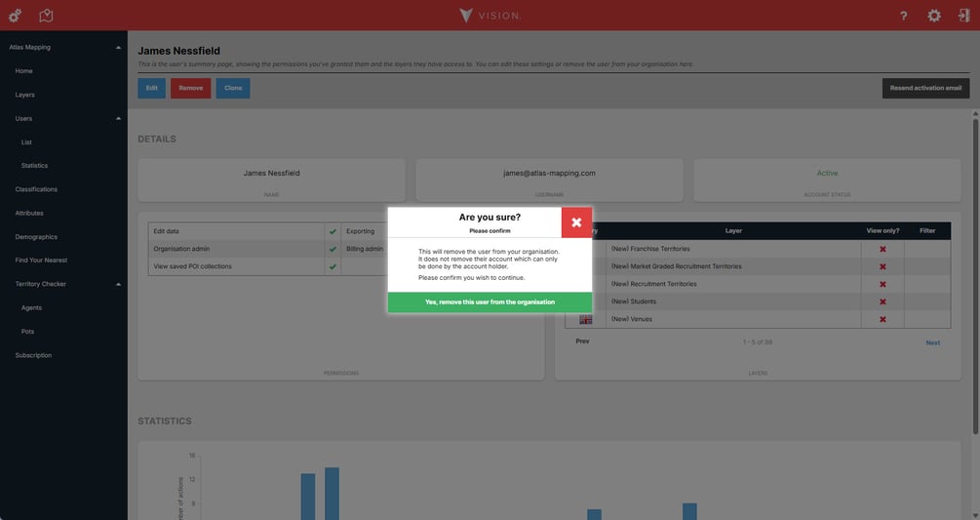Image resolution: width=980 pixels, height=520 pixels.
Task: Click the logout icon in header
Action: (963, 16)
